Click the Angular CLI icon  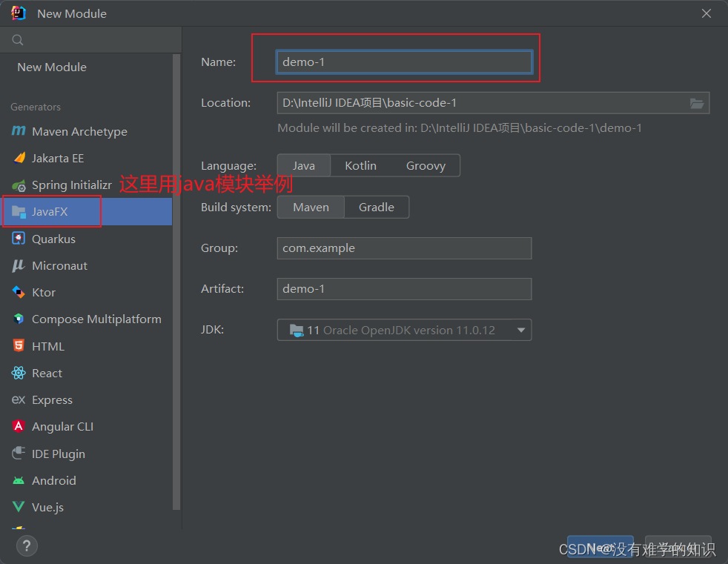19,426
